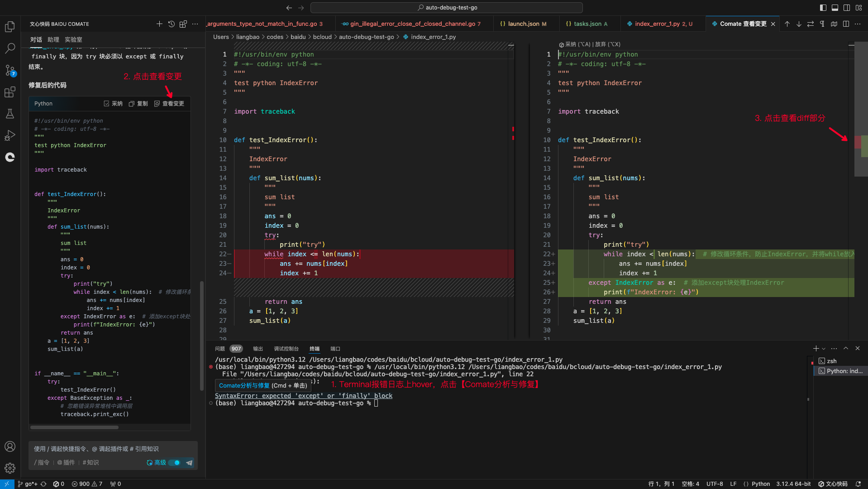868x489 pixels.
Task: Click the Comate panel vertical scrollbar
Action: click(x=202, y=336)
